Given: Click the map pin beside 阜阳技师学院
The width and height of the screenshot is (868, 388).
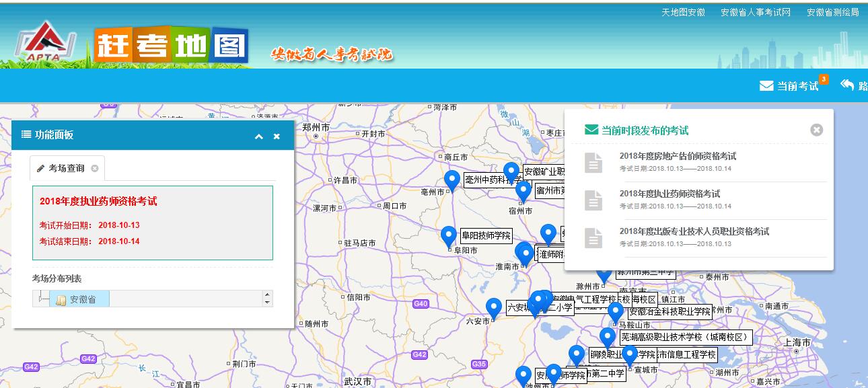Looking at the screenshot, I should click(449, 237).
